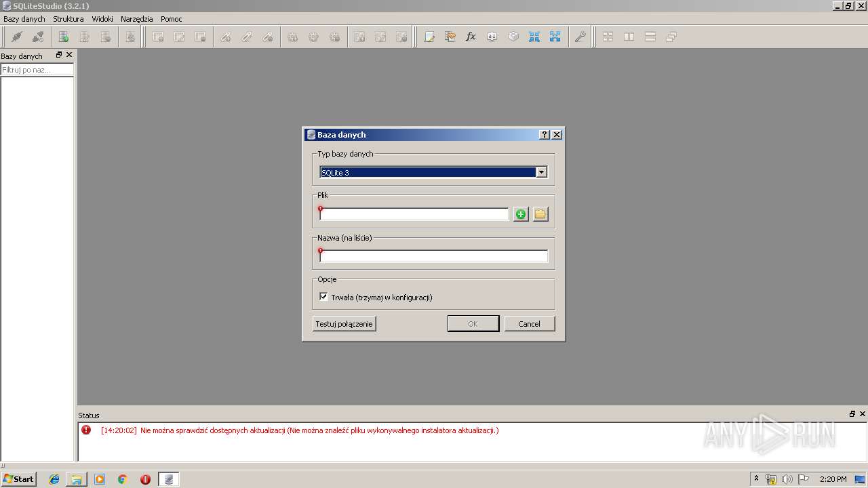Viewport: 868px width, 488px height.
Task: Click the volume icon in system tray
Action: point(787,479)
